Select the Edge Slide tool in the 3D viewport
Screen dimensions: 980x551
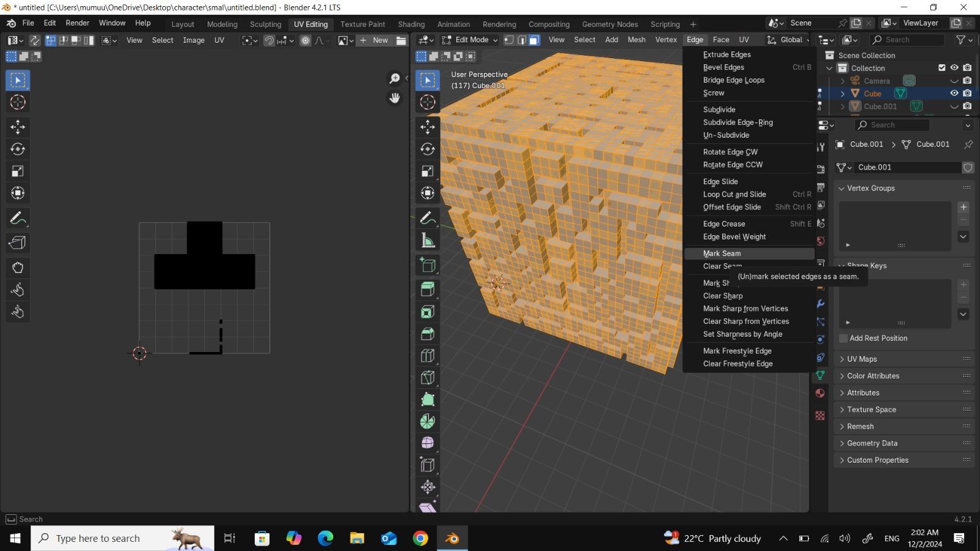428,465
